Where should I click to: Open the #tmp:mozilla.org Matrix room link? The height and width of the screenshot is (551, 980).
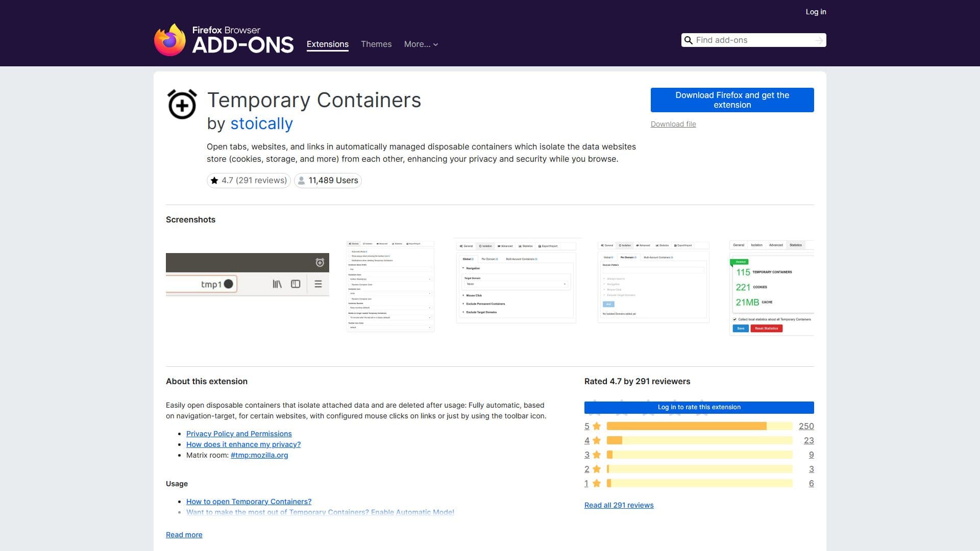coord(259,455)
